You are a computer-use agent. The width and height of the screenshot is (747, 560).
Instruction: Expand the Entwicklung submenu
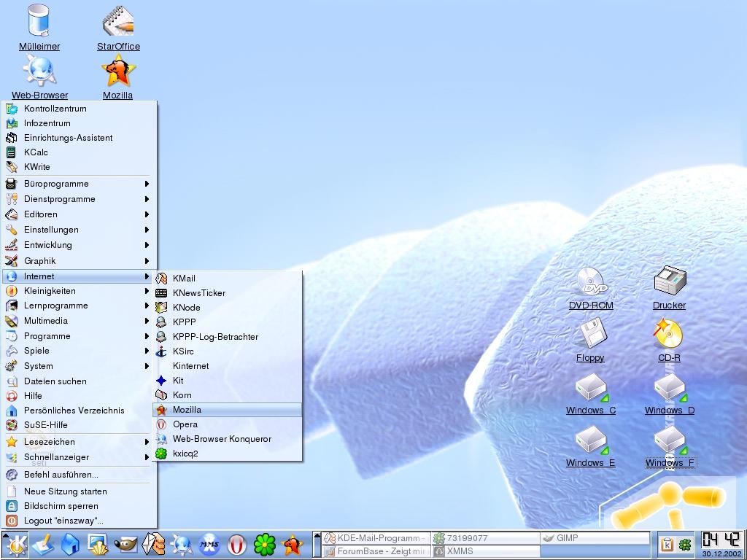click(79, 245)
